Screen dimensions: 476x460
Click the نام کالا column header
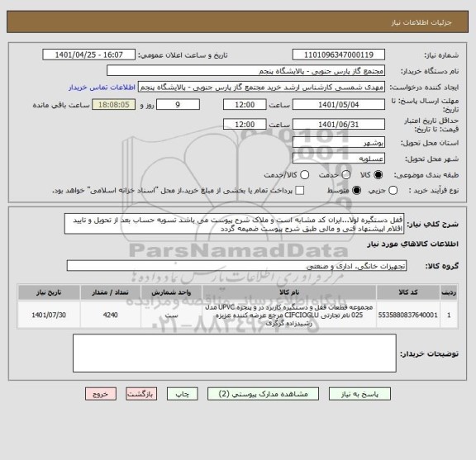(289, 292)
